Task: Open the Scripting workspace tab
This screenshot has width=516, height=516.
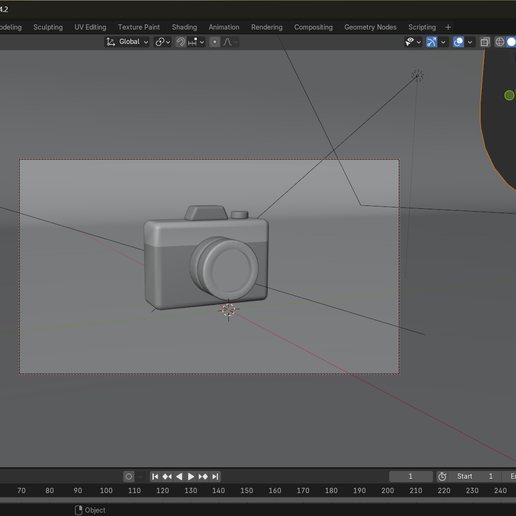Action: point(422,27)
